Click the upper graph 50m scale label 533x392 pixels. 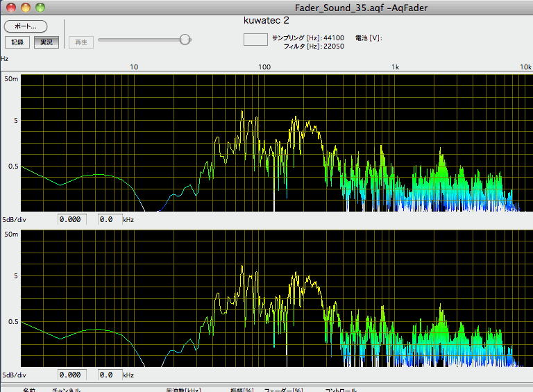[x=11, y=79]
